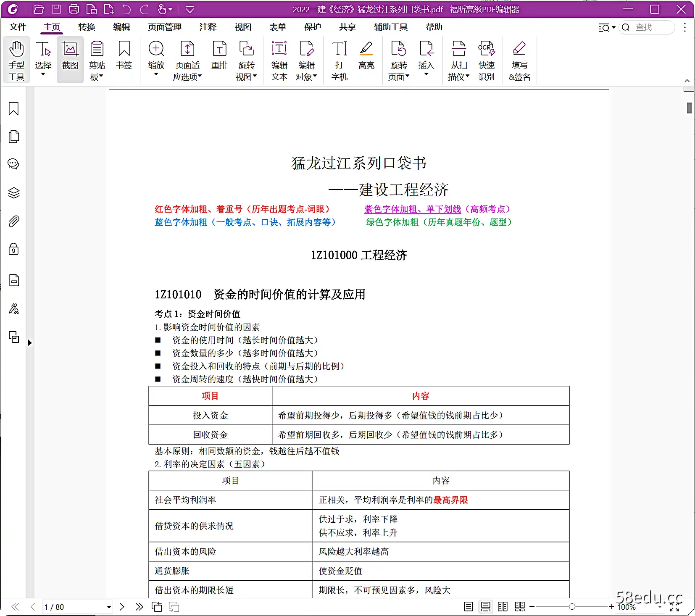
Task: Click the 查找 search field
Action: coord(647,27)
